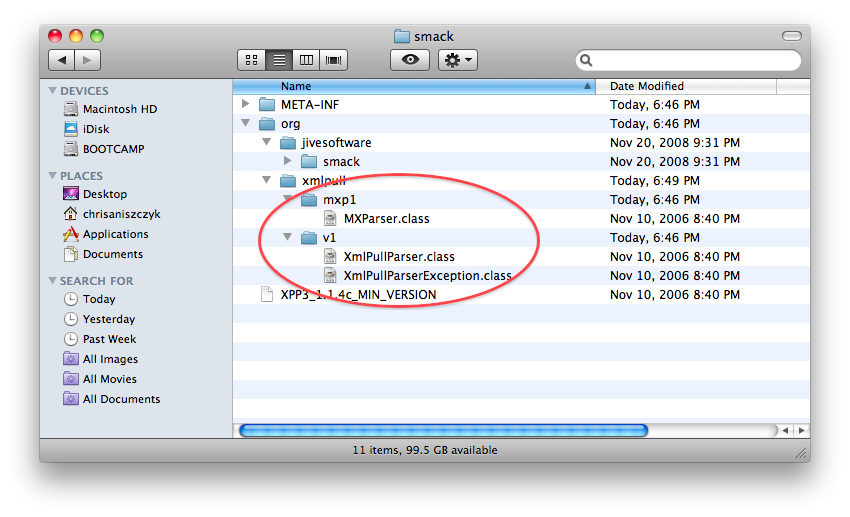This screenshot has width=850, height=517.
Task: Expand the META-INF folder triangle
Action: pyautogui.click(x=246, y=104)
